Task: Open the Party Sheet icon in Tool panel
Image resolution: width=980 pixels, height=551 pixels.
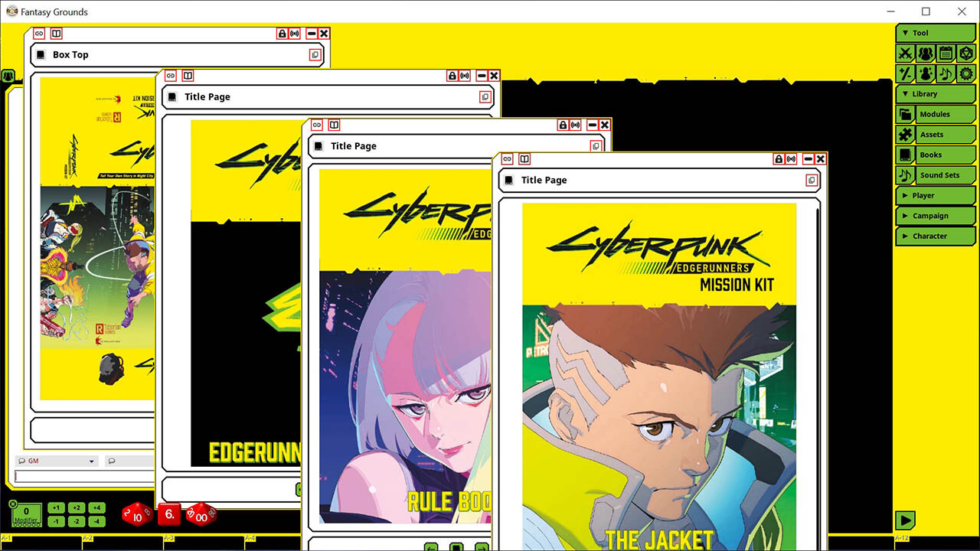Action: tap(925, 53)
